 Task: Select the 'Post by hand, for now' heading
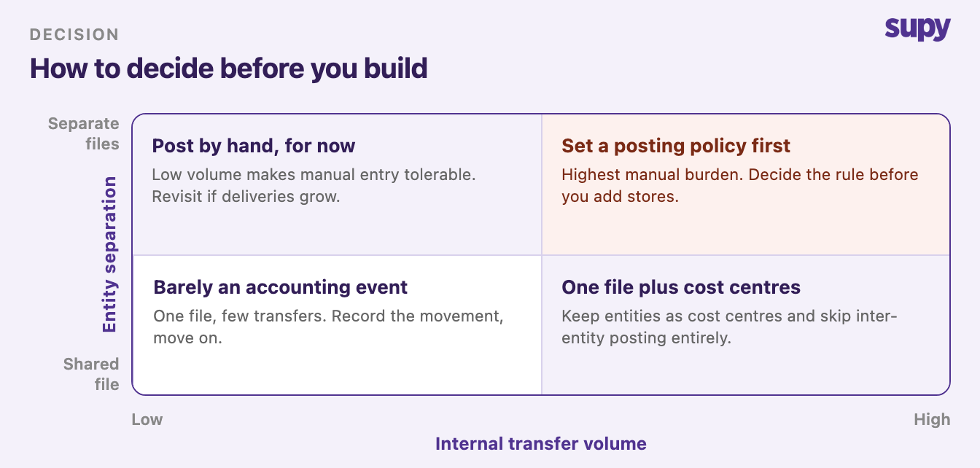254,146
